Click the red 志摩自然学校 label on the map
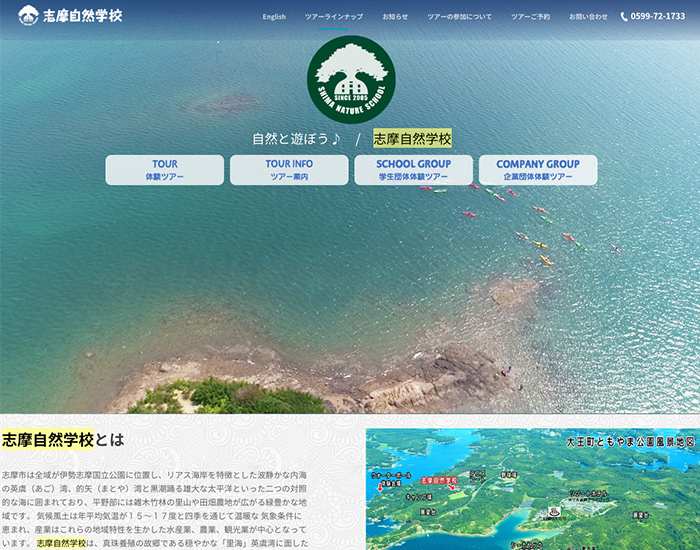 pyautogui.click(x=437, y=480)
